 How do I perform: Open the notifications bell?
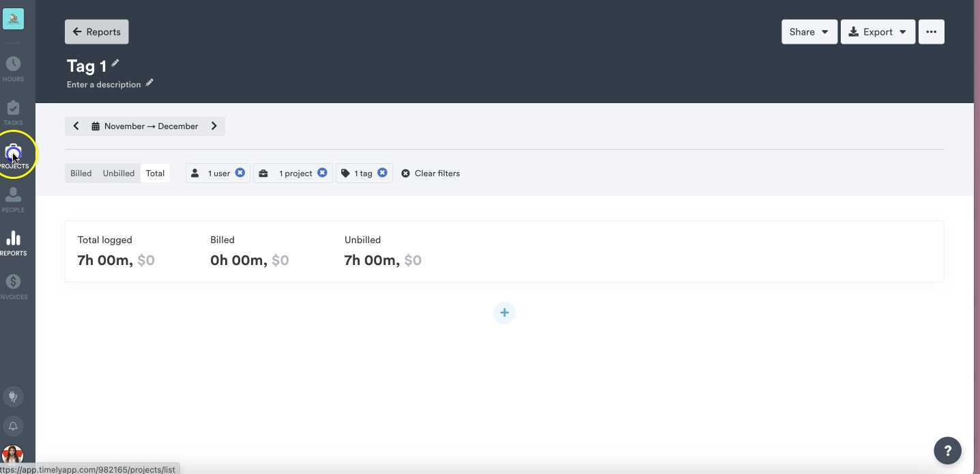point(13,426)
